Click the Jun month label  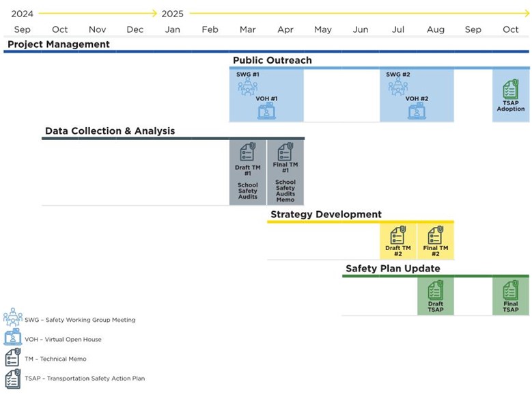click(361, 29)
